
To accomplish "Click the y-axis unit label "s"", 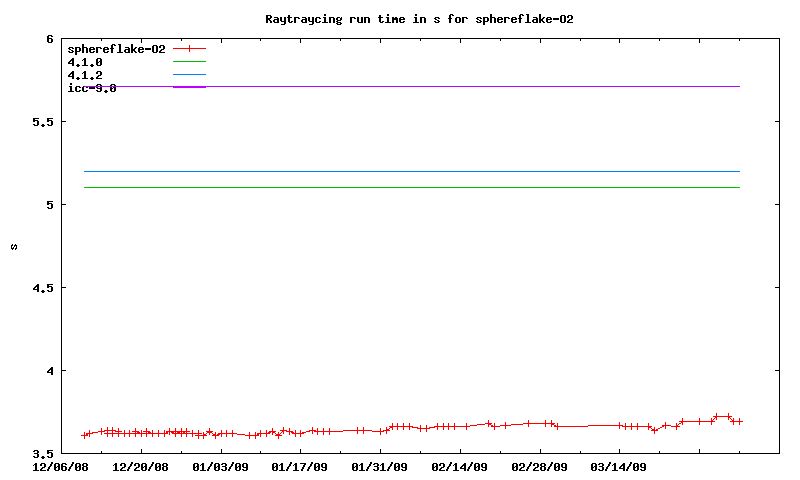I will [13, 247].
